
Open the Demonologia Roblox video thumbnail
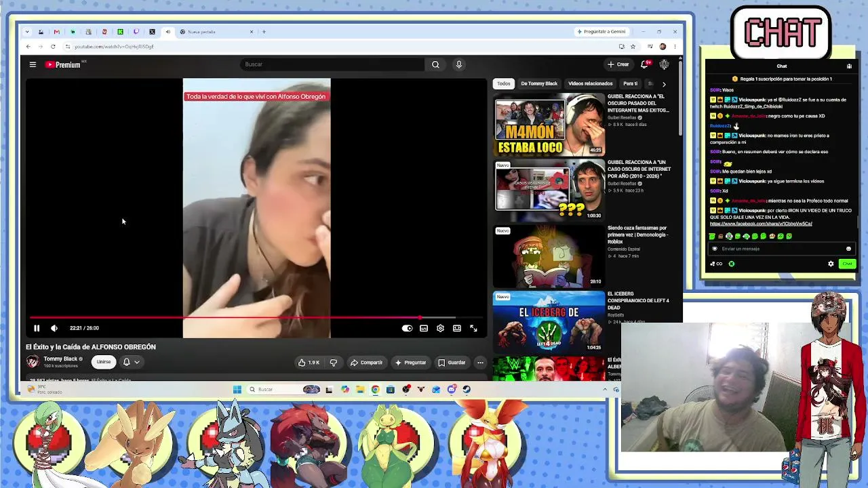click(x=549, y=256)
